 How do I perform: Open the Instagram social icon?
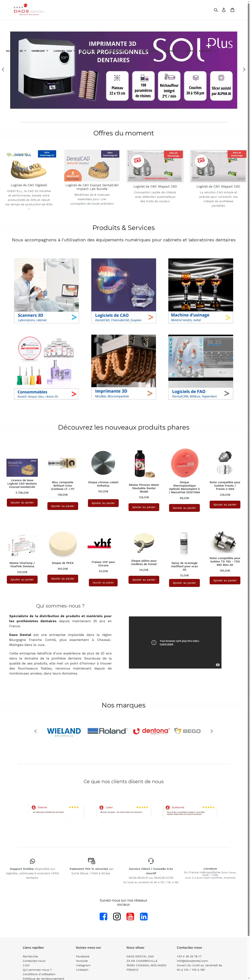tap(117, 917)
